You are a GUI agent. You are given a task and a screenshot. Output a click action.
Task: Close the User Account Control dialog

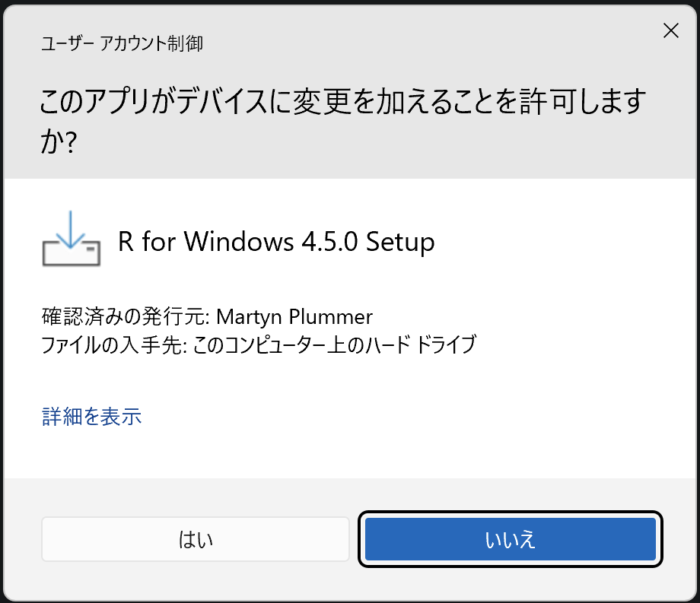670,30
